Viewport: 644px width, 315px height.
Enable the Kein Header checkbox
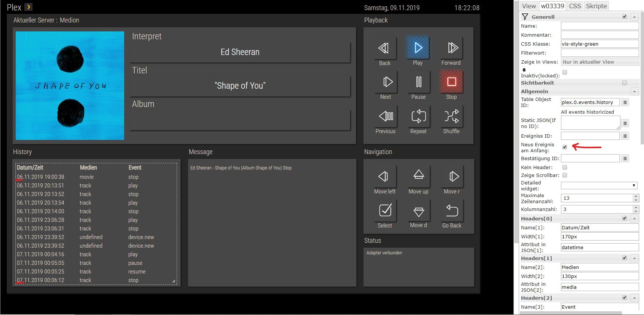[x=565, y=167]
